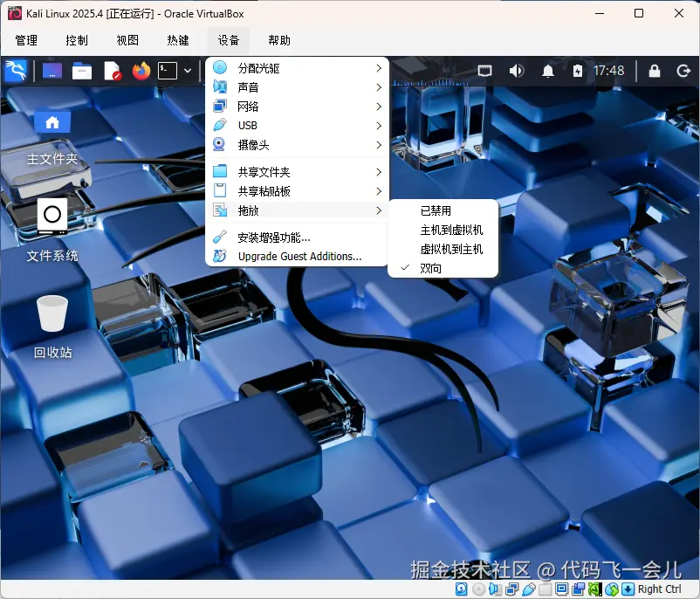Viewport: 700px width, 599px height.
Task: Expand the 分配光驱 submenu
Action: [x=298, y=68]
